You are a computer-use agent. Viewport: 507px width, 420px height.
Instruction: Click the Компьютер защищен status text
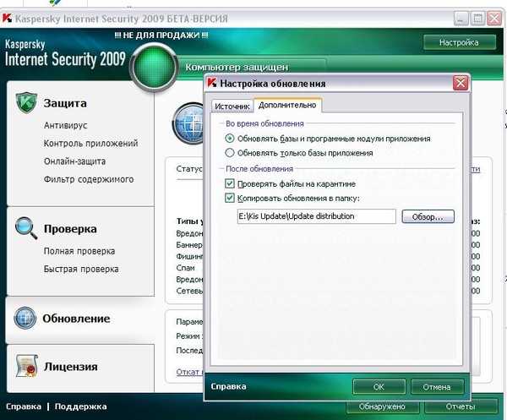pos(237,68)
